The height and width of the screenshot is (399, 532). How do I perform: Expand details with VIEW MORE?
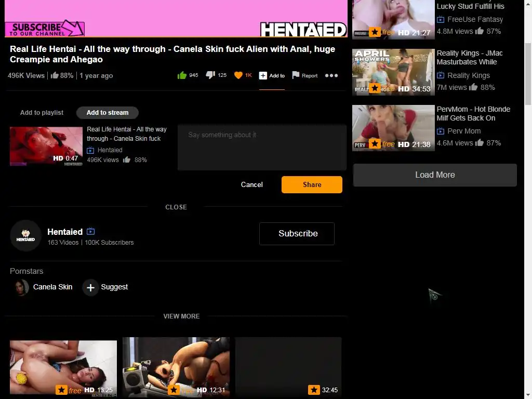click(181, 316)
